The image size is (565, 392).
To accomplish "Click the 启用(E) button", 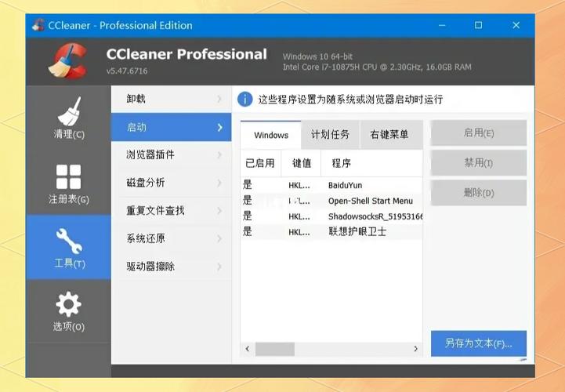I will coord(479,132).
